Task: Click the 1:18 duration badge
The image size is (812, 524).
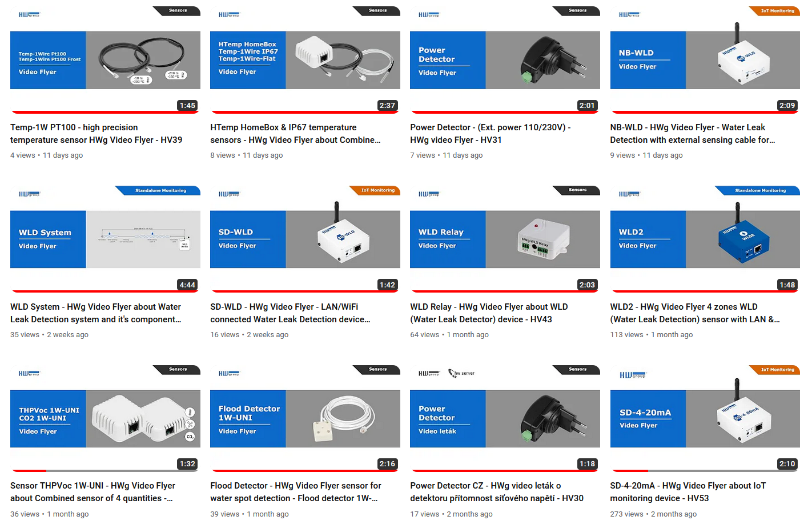Action: point(587,464)
